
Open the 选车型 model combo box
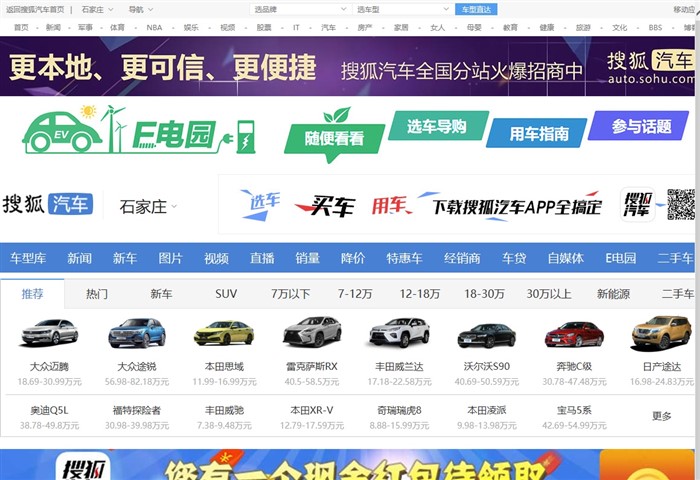tap(402, 9)
